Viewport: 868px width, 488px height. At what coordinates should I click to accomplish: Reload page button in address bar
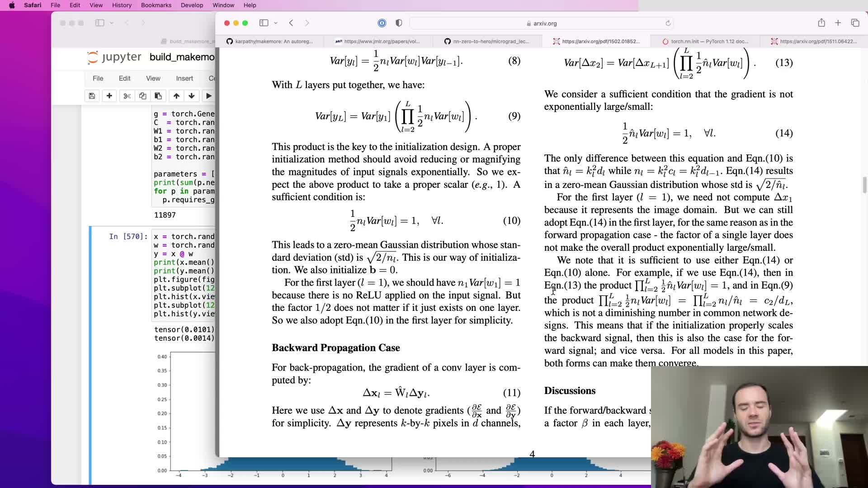(668, 23)
